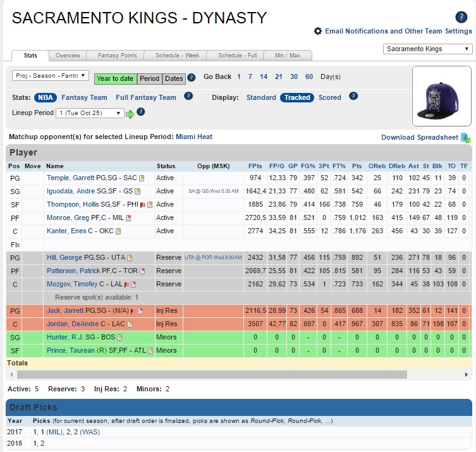
Task: Click green arrow next to Lineup Period
Action: click(x=130, y=114)
